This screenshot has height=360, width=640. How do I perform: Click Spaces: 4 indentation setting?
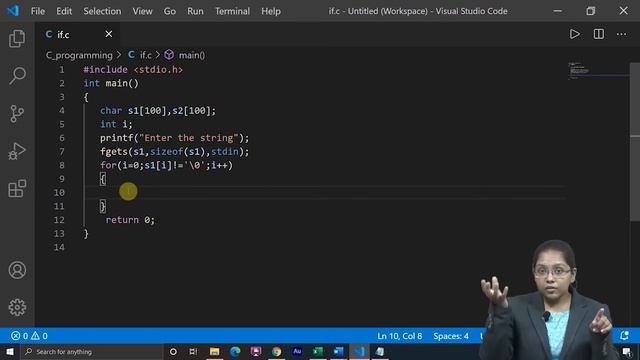tap(451, 336)
